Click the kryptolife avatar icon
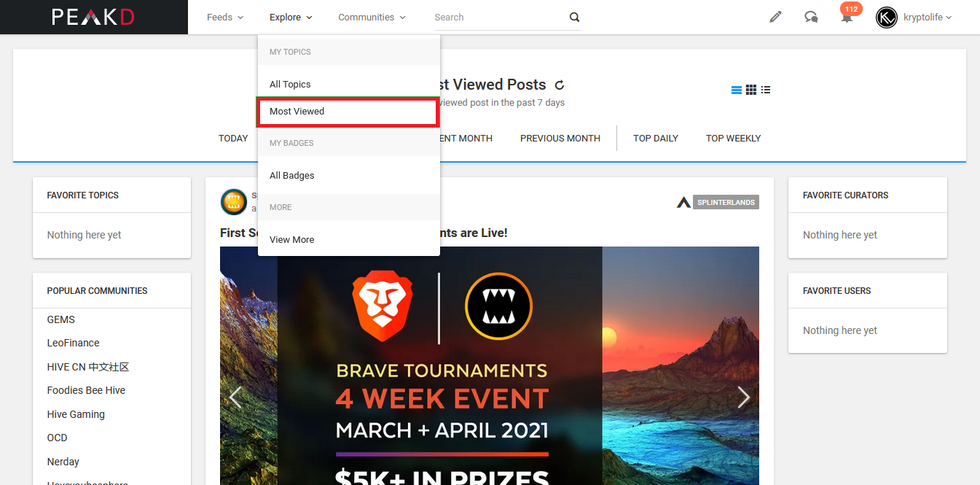980x485 pixels. pos(887,18)
